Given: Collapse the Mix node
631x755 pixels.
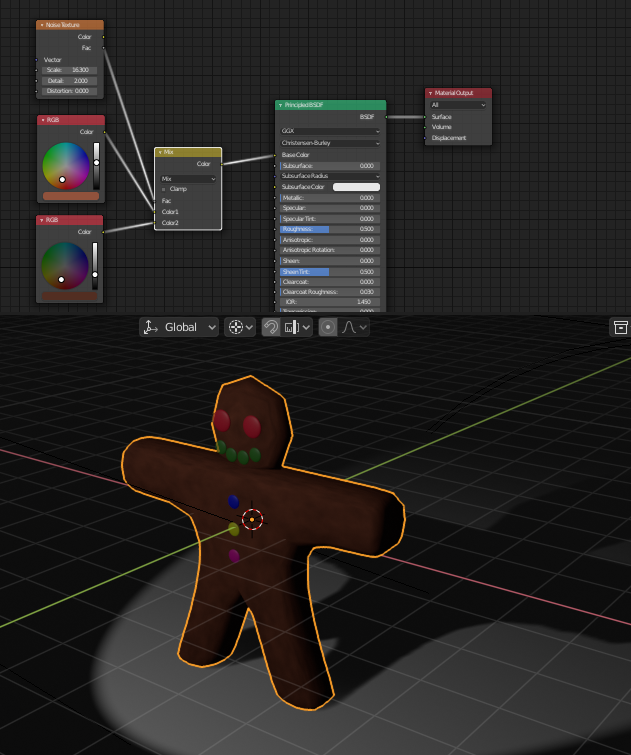Looking at the screenshot, I should [x=160, y=152].
